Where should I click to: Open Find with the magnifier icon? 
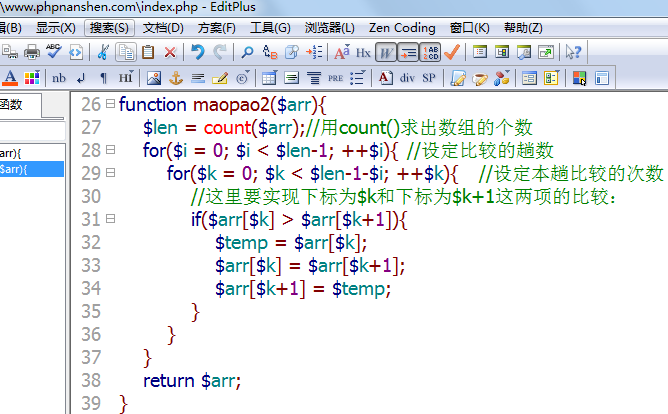pos(247,52)
